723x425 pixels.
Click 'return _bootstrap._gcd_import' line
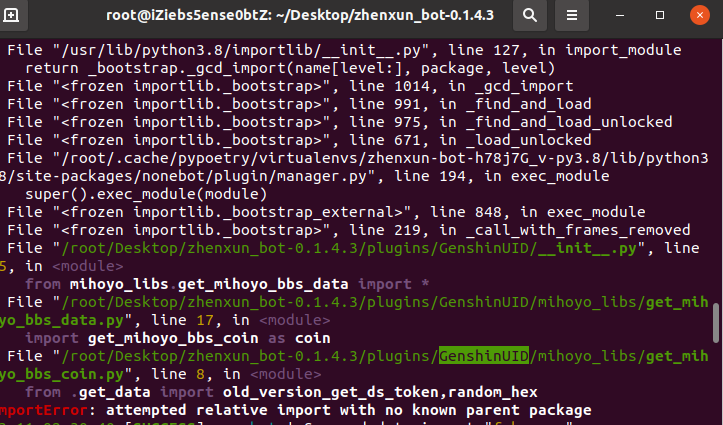pyautogui.click(x=290, y=68)
